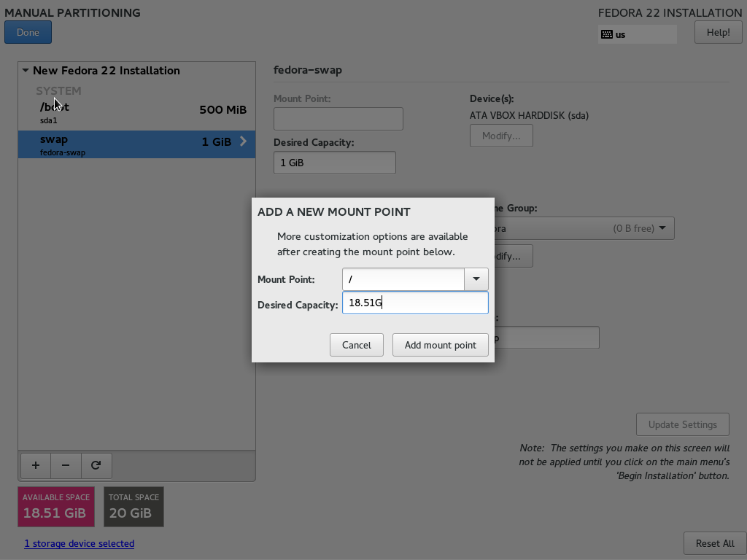Click the plus icon to add partition

pyautogui.click(x=36, y=465)
